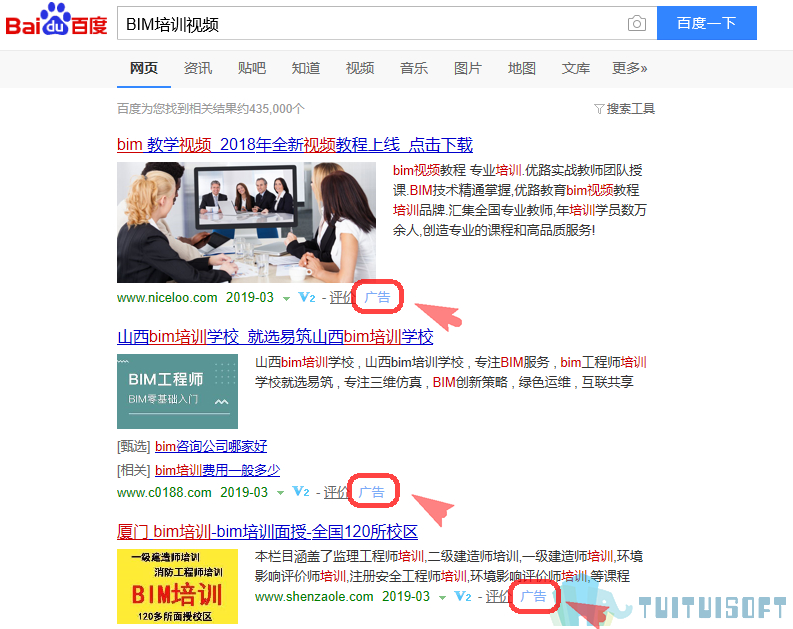Click 广告 label on shenzaole.com result

click(534, 596)
